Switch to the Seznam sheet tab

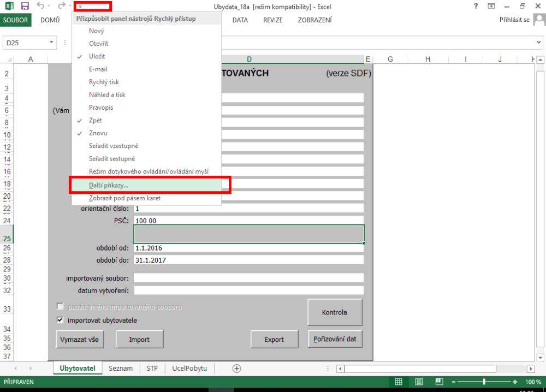click(121, 369)
